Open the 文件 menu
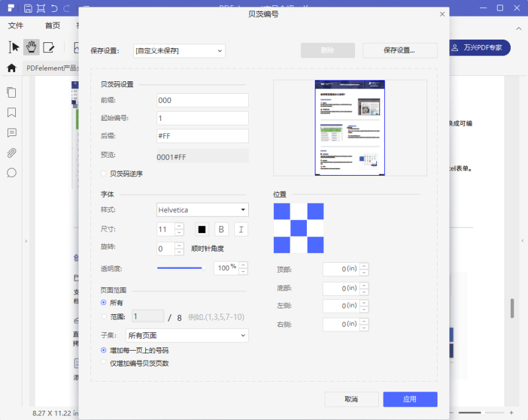The image size is (528, 420). coord(15,25)
